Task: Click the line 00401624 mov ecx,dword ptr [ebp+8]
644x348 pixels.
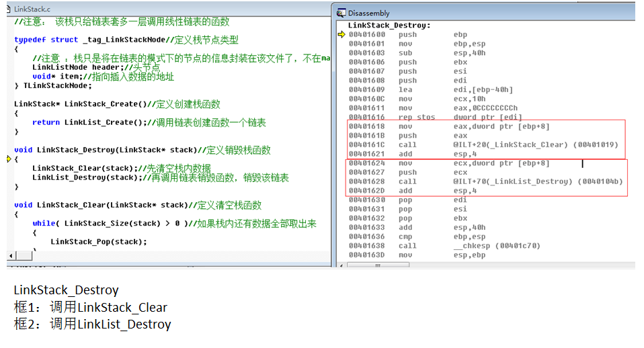Action: (449, 163)
